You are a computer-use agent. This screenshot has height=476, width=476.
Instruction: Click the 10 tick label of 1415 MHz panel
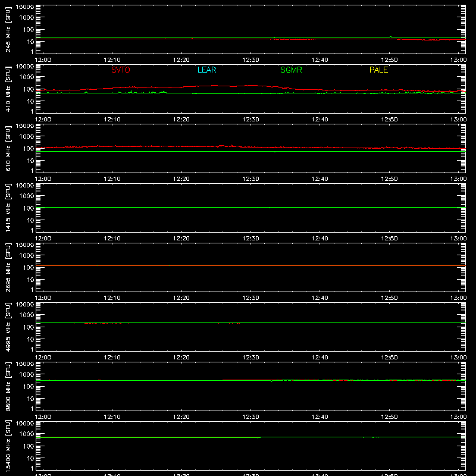click(x=30, y=220)
